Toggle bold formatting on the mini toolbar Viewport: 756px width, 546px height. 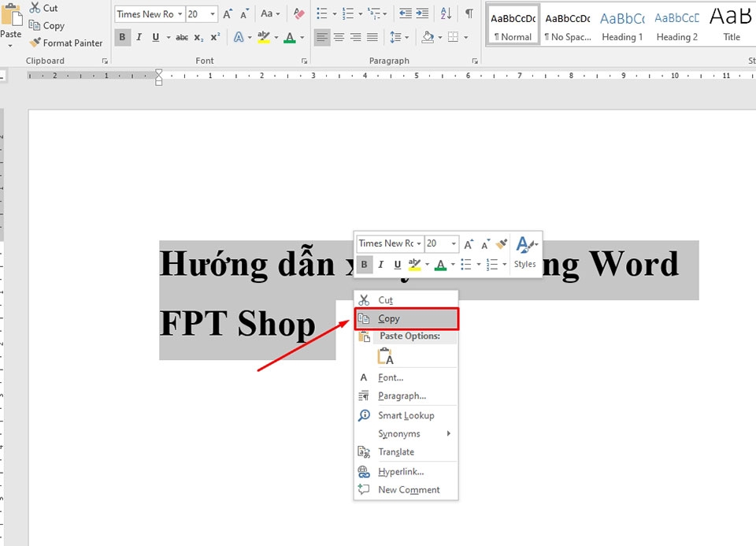[x=363, y=264]
